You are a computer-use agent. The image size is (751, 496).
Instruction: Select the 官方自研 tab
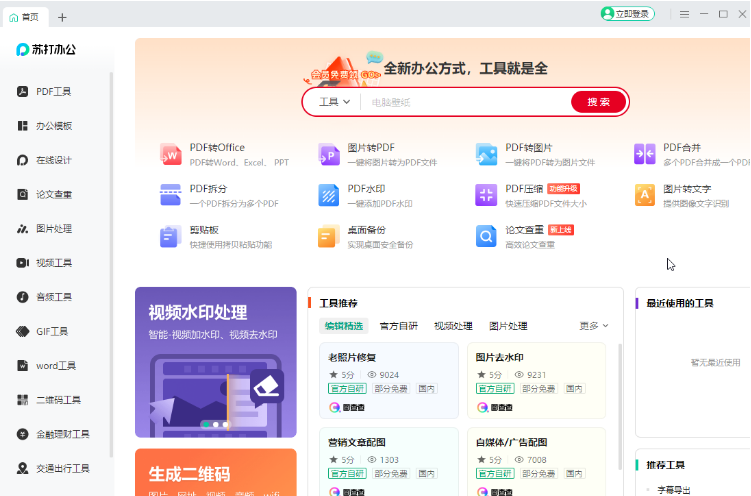point(398,326)
